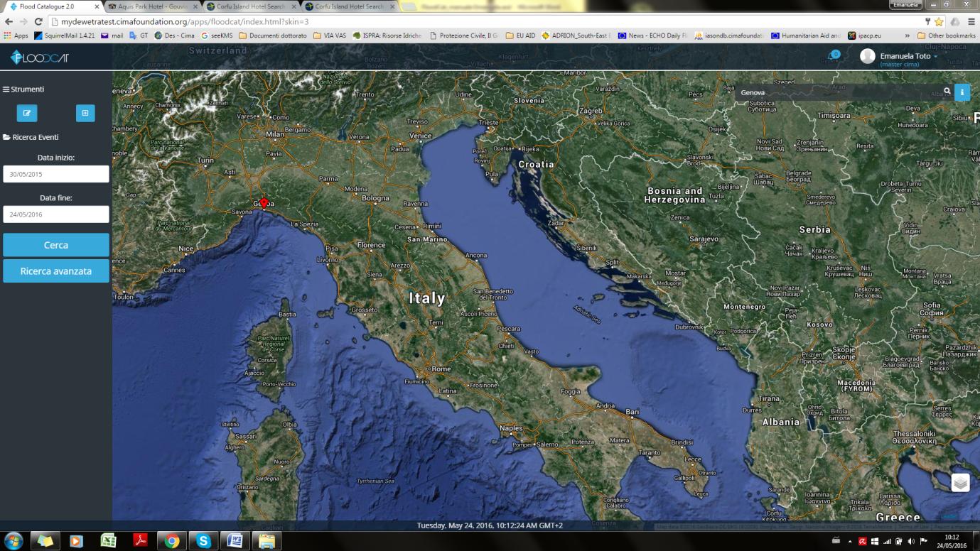Open the Emanuela Toto user dropdown
Screen dimensions: 980x551
(x=909, y=56)
